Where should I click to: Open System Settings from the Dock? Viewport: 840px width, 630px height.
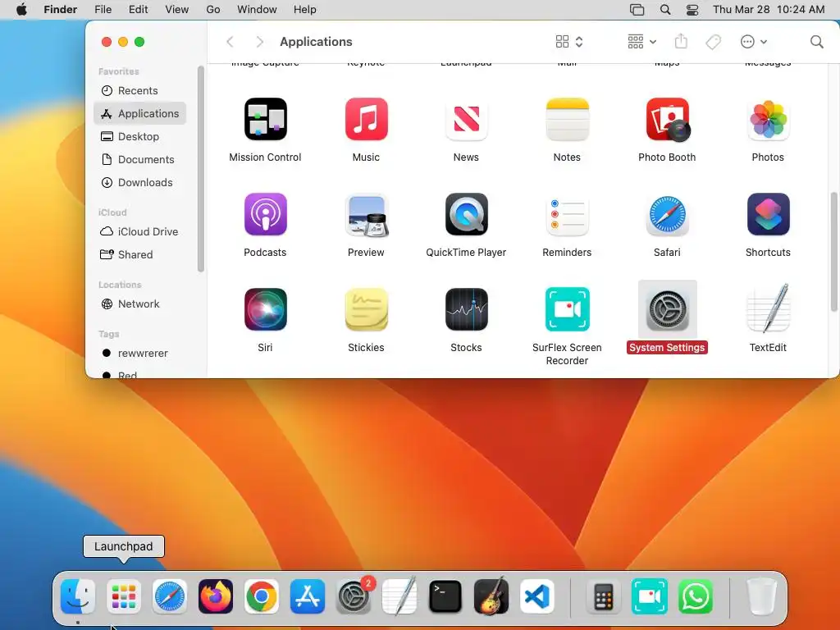pyautogui.click(x=354, y=596)
